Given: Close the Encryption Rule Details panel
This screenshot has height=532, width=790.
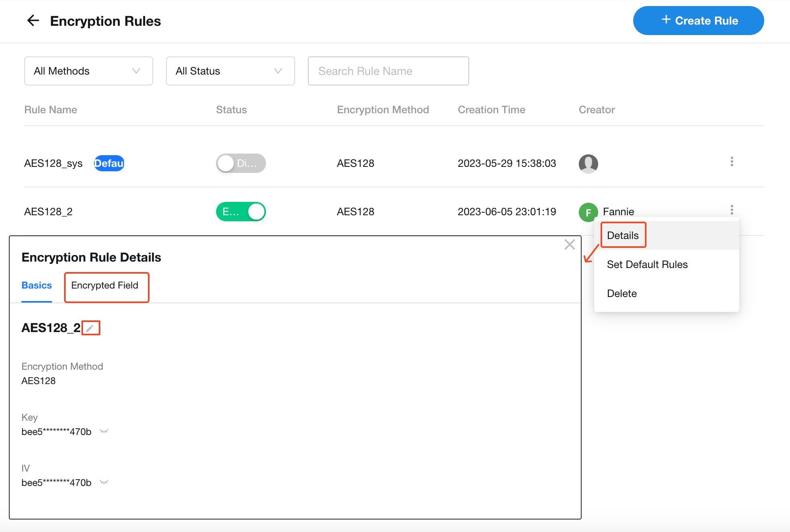Looking at the screenshot, I should [x=570, y=245].
